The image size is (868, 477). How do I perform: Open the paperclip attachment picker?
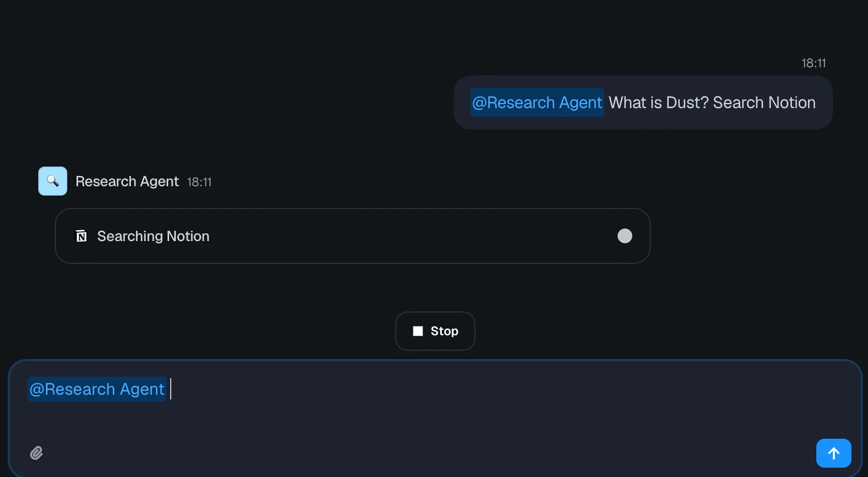(x=36, y=453)
